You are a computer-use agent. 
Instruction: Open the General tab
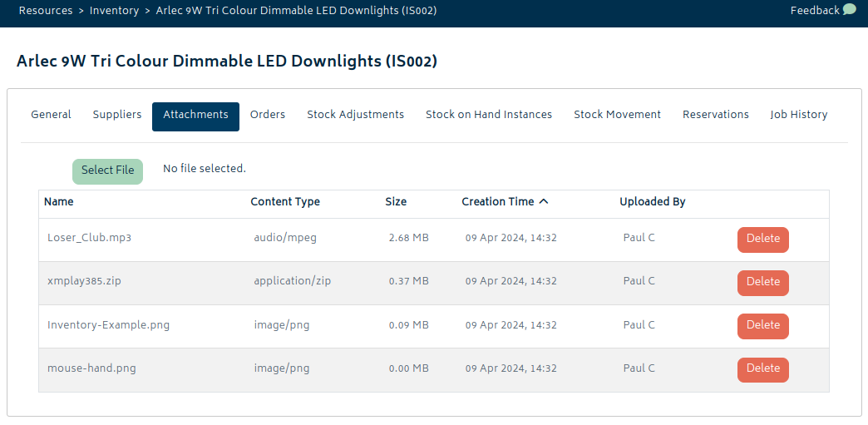point(51,115)
